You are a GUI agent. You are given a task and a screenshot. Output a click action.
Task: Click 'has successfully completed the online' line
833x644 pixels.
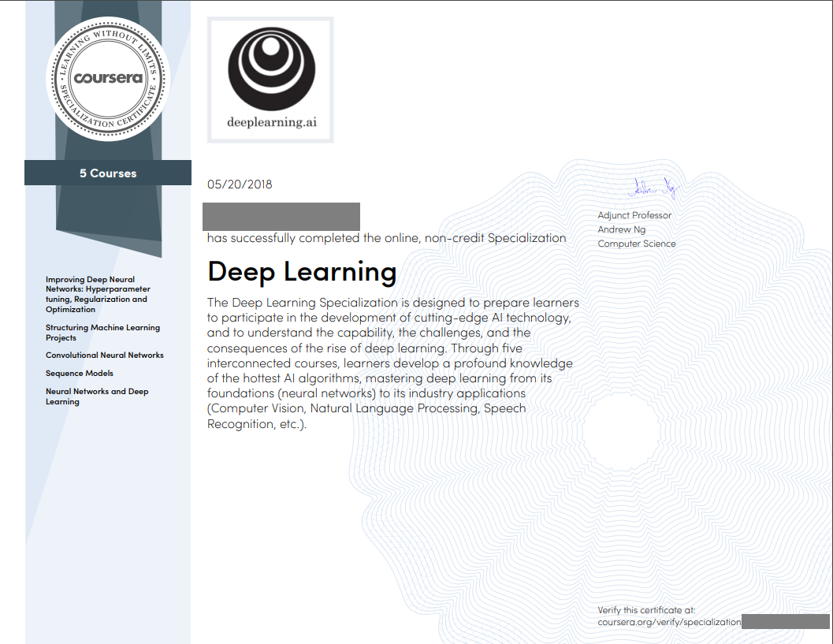386,238
